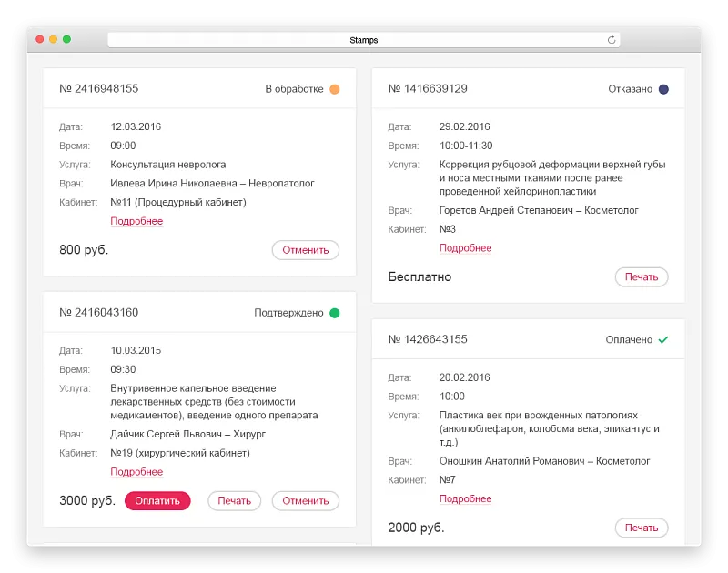Screen dimensions: 728x573
Task: Cancel the 3000 руб. appointment
Action: tap(305, 500)
